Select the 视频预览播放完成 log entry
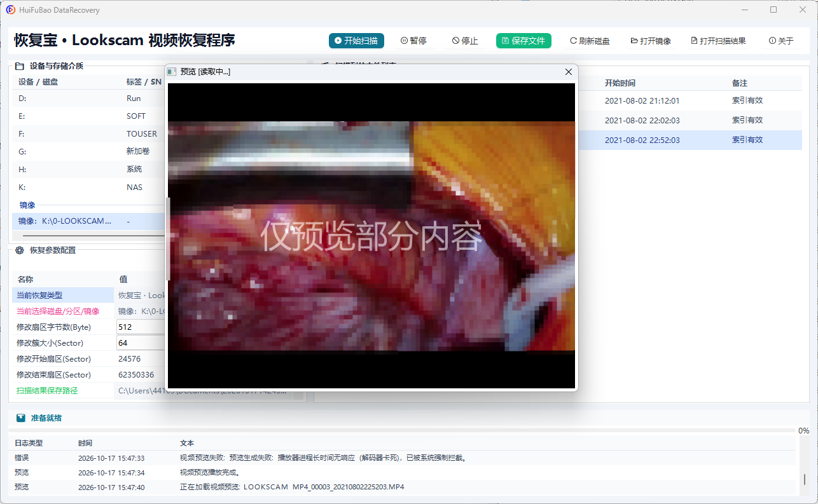The width and height of the screenshot is (818, 504). (403, 473)
